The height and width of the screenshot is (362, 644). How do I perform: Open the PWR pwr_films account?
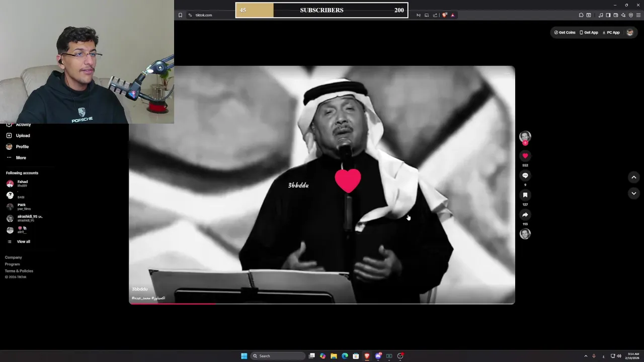pos(19,207)
